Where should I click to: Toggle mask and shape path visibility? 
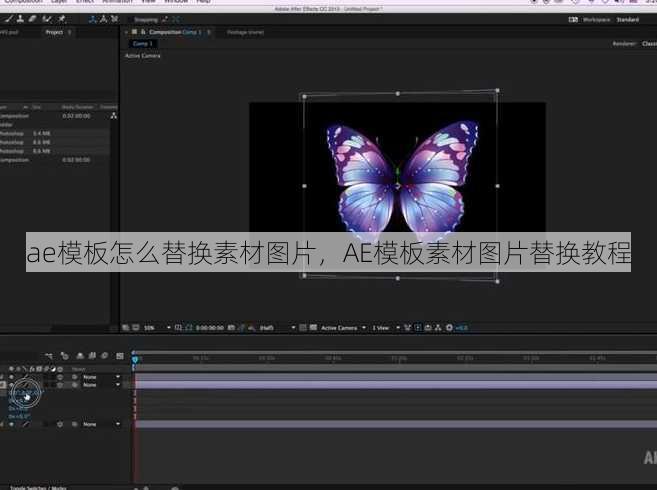tap(188, 328)
